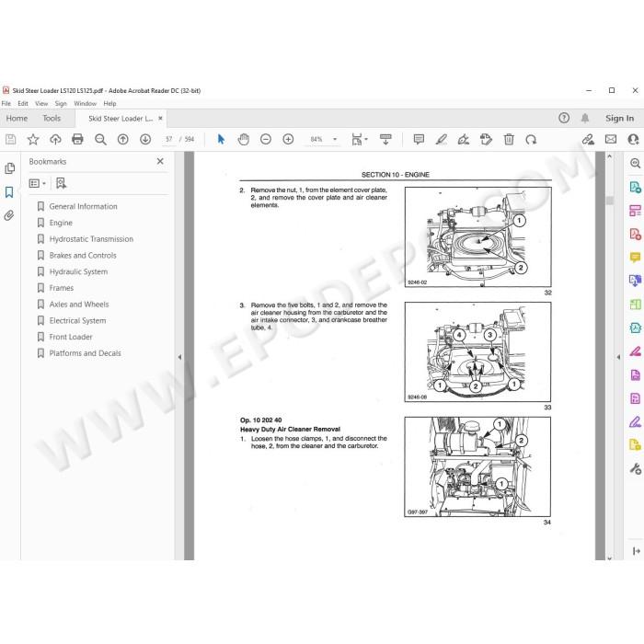Open the View menu
Screen dimensions: 644x644
point(41,103)
